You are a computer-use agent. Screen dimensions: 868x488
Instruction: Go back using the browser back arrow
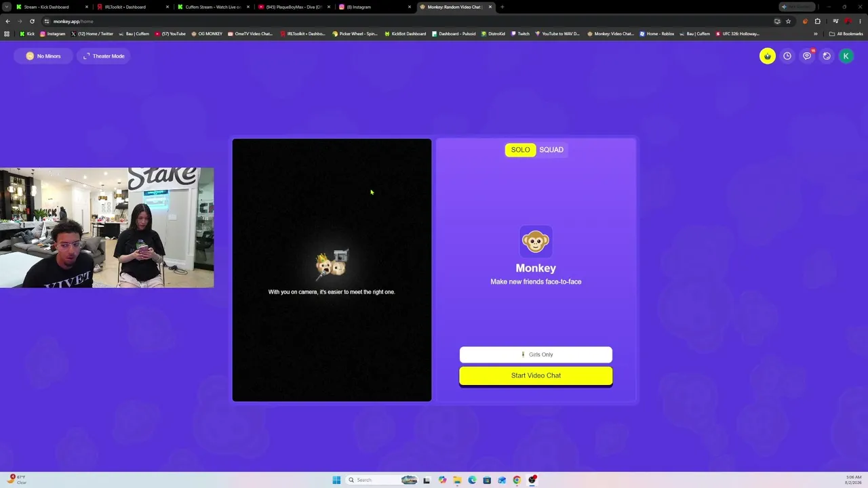[x=7, y=21]
